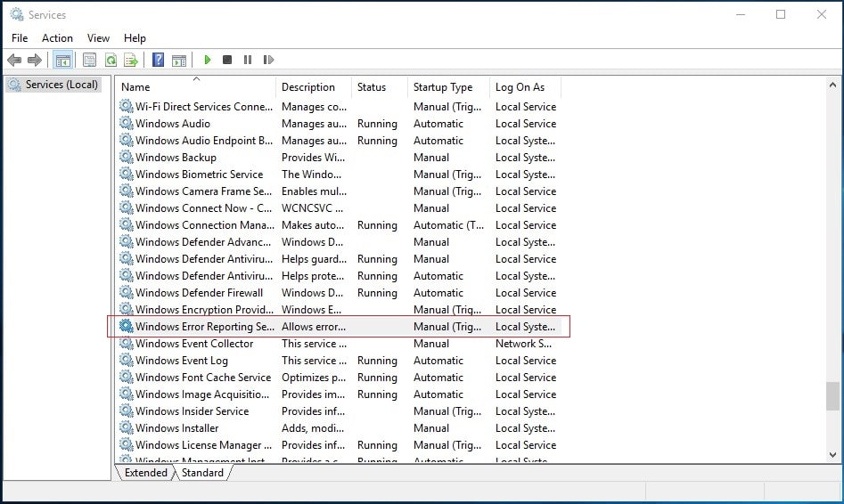Sort by the Status column header
This screenshot has width=844, height=504.
click(x=380, y=87)
